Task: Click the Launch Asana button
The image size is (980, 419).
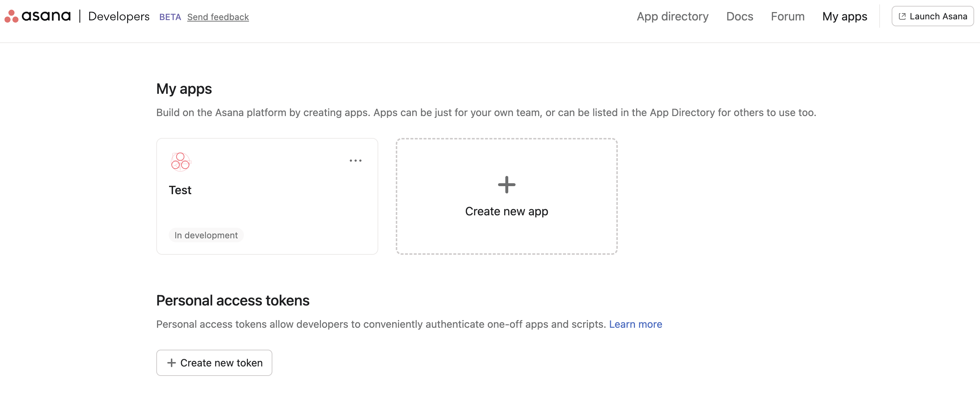Action: (932, 16)
